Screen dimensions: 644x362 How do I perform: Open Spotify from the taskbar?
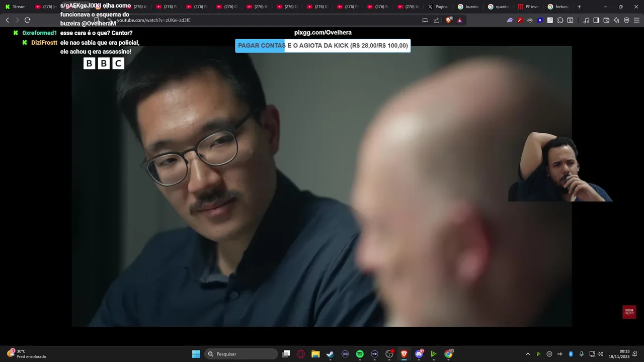(360, 354)
